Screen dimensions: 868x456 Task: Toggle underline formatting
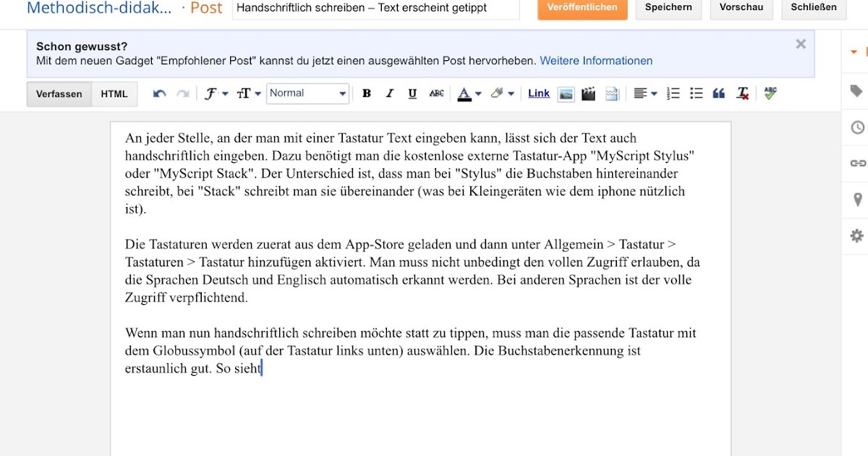coord(412,93)
